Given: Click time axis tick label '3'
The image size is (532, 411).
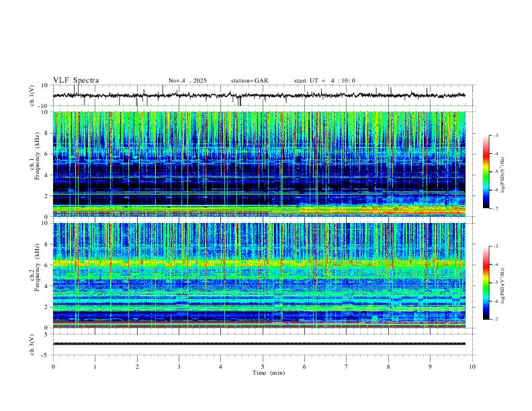Looking at the screenshot, I should click(179, 367).
